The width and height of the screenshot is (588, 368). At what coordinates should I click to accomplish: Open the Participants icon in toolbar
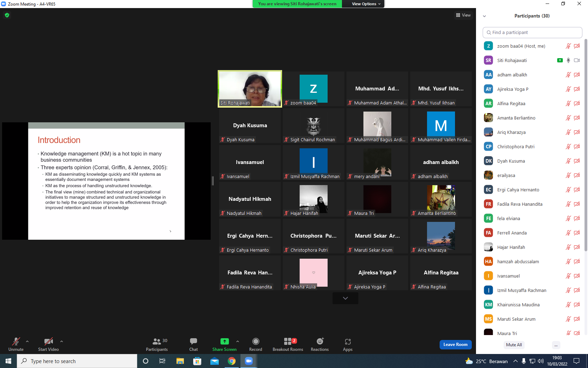(157, 341)
